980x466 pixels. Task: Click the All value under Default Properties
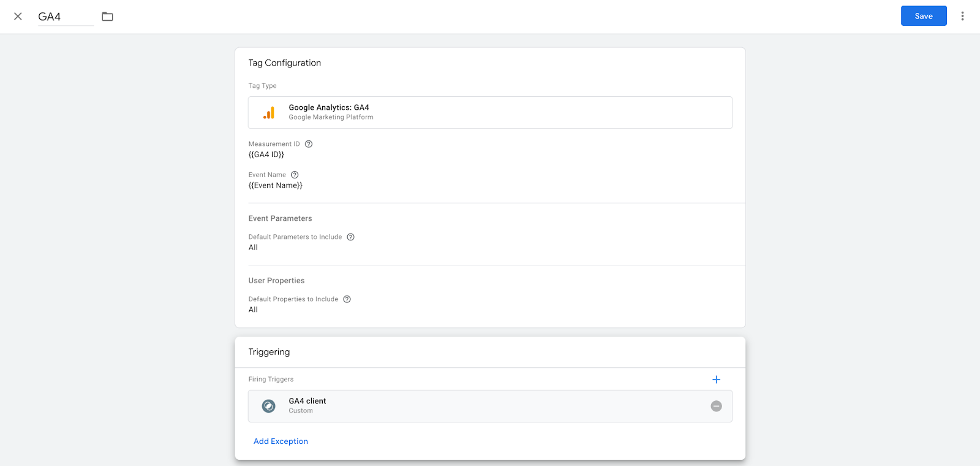pyautogui.click(x=253, y=310)
